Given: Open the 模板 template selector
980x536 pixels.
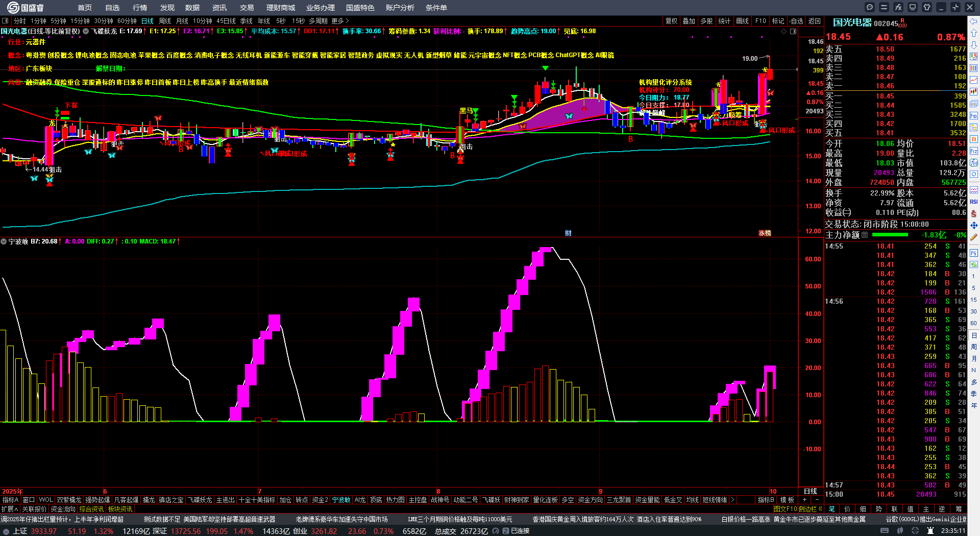Looking at the screenshot, I should pyautogui.click(x=787, y=500).
